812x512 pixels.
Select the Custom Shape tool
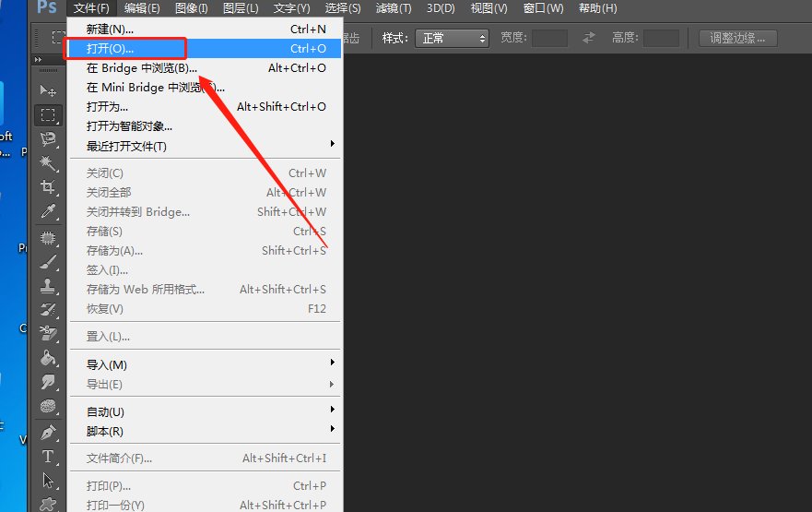click(48, 503)
